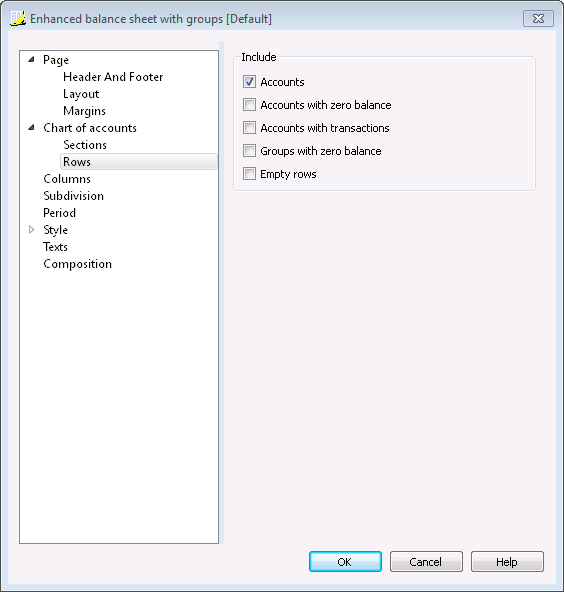Select the Period item
The width and height of the screenshot is (564, 592).
59,213
